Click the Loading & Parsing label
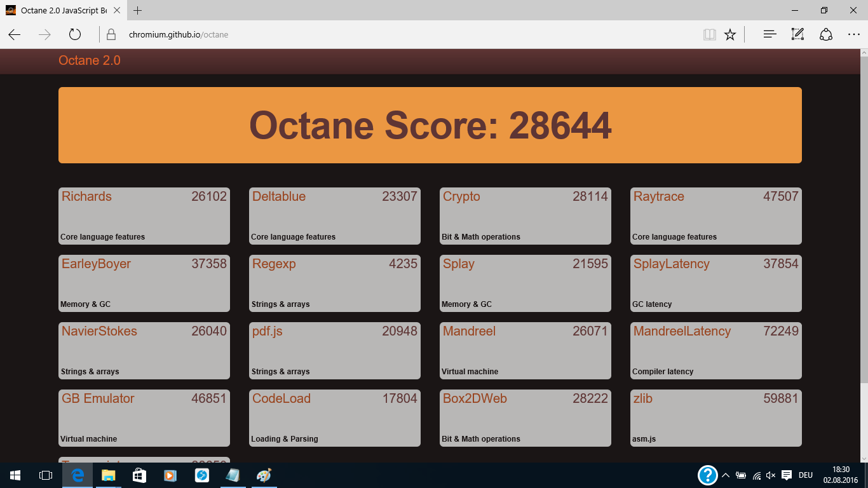868x488 pixels. [x=285, y=439]
